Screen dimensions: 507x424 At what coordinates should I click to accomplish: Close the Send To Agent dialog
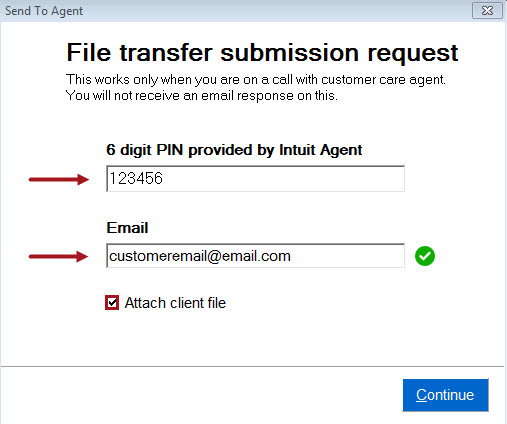click(x=487, y=11)
